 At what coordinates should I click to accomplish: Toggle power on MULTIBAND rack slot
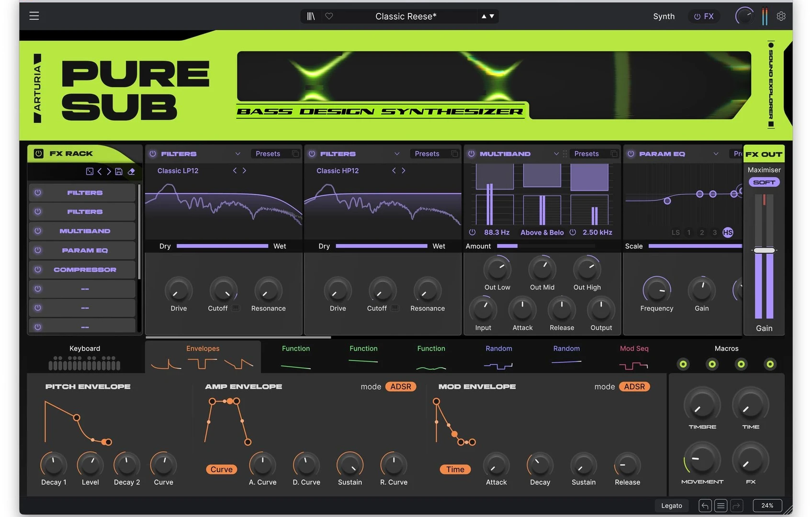point(38,231)
